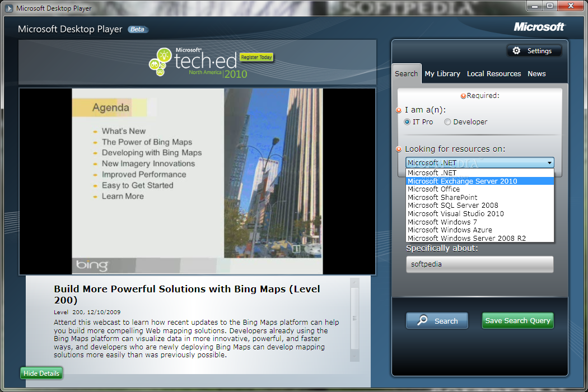Viewport: 588px width, 392px height.
Task: Click the blue Search button
Action: [x=437, y=321]
